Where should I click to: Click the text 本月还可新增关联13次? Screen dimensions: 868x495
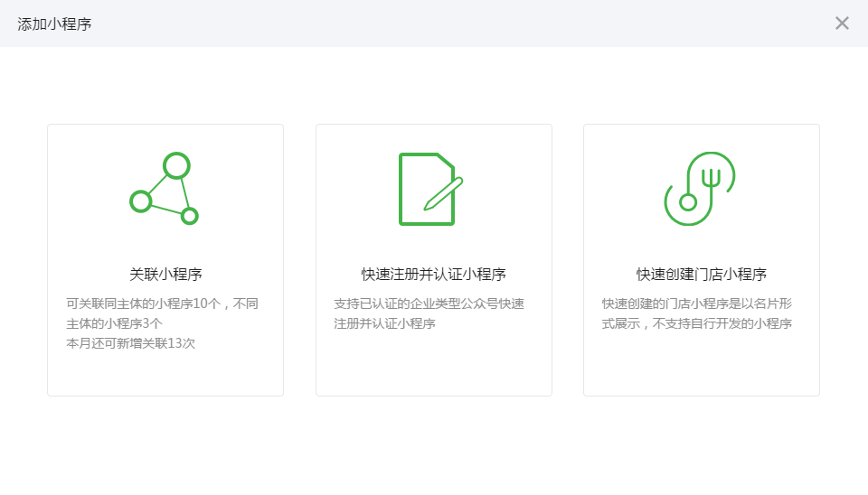click(130, 343)
